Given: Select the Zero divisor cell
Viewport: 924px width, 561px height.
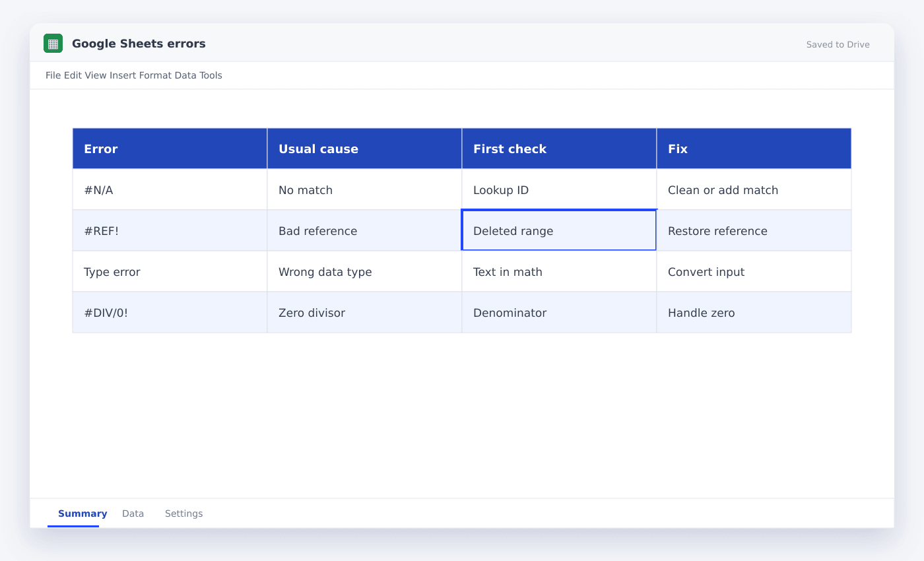Looking at the screenshot, I should [x=364, y=312].
